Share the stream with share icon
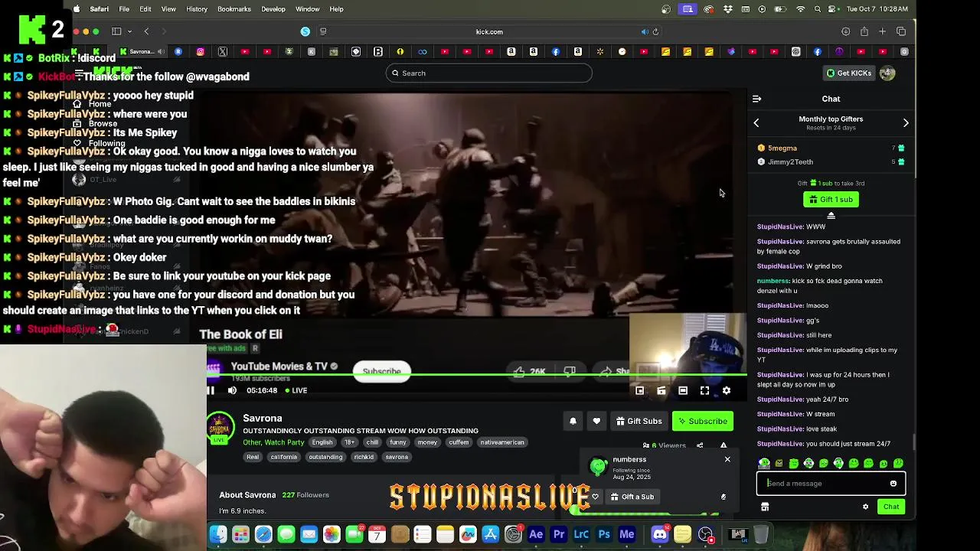Screen dimensions: 980x551 700,445
